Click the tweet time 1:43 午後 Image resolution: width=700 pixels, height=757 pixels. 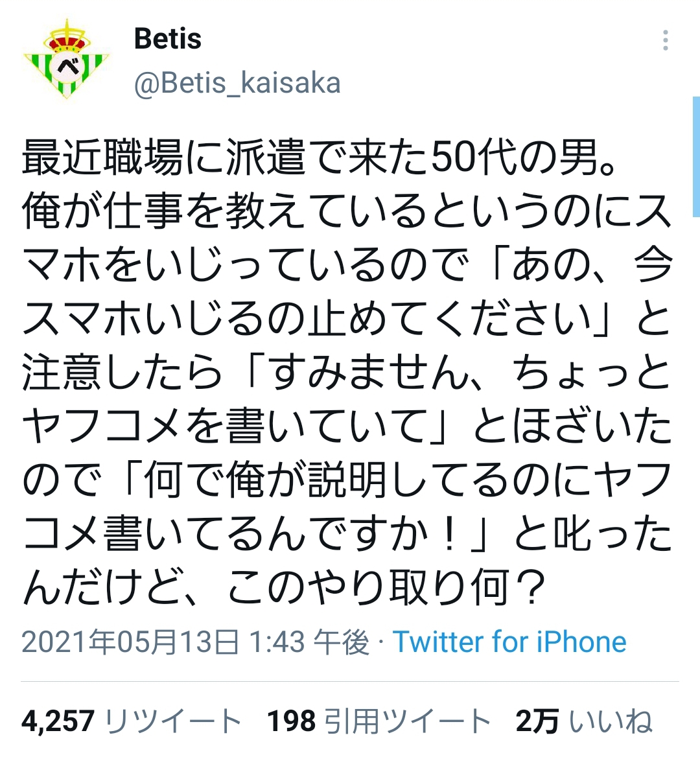(x=309, y=642)
